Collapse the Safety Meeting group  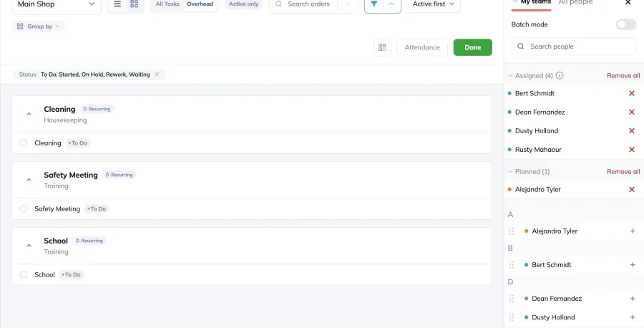(x=29, y=180)
